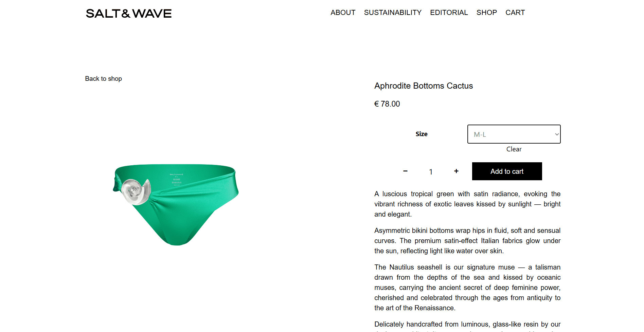The height and width of the screenshot is (332, 644).
Task: Go to the SUSTAINABILITY page
Action: click(x=393, y=13)
